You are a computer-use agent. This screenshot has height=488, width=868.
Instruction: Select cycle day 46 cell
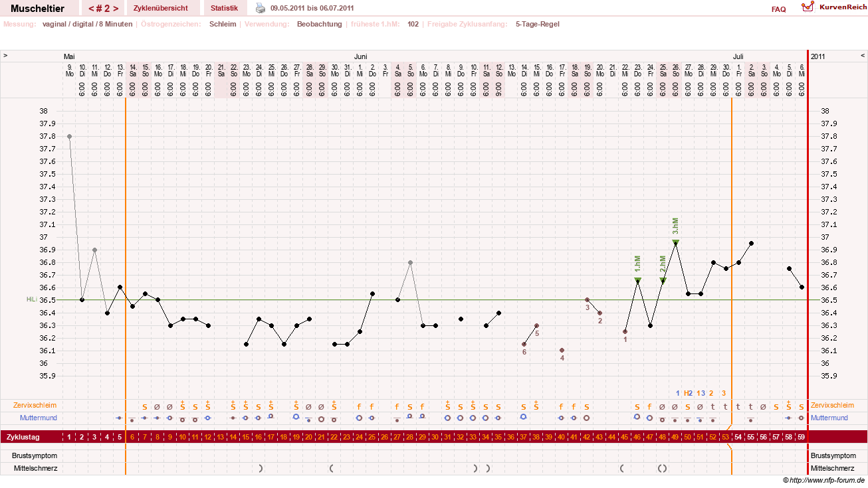pyautogui.click(x=637, y=437)
